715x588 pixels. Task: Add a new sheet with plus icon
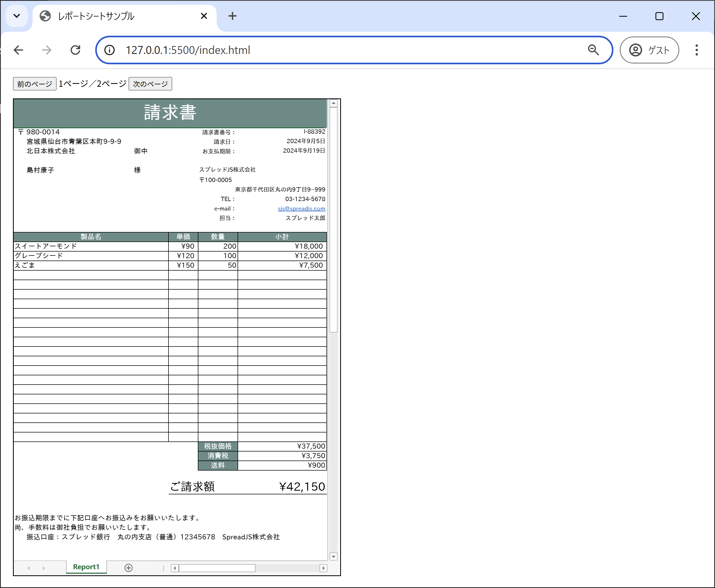click(x=128, y=568)
